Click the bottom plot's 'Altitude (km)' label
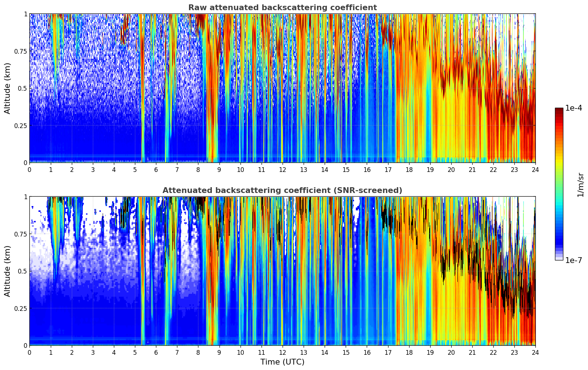The height and width of the screenshot is (370, 588). (8, 271)
